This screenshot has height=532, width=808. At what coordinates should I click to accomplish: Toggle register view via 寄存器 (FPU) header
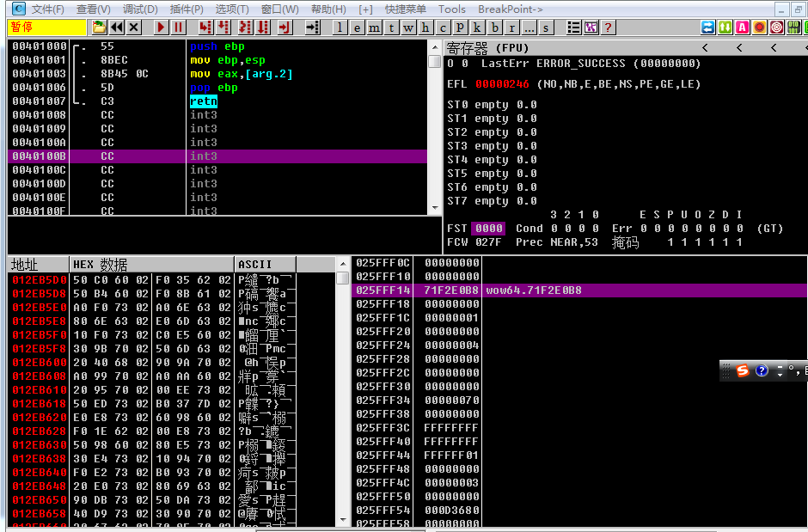click(x=488, y=48)
